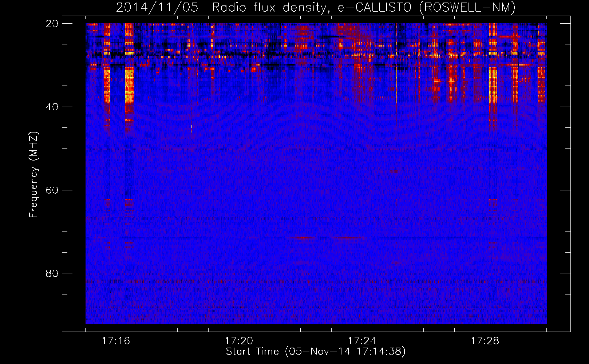Click the 17:16 time tick label

tap(116, 341)
